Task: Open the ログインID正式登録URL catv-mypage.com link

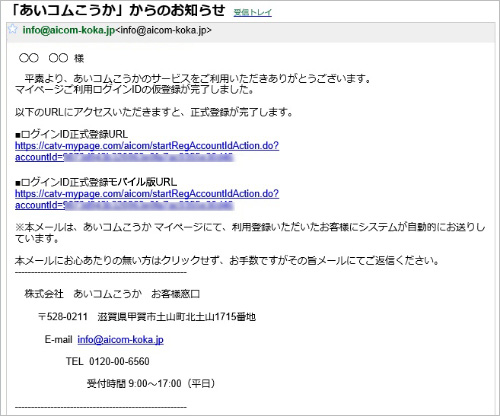Action: coord(147,146)
